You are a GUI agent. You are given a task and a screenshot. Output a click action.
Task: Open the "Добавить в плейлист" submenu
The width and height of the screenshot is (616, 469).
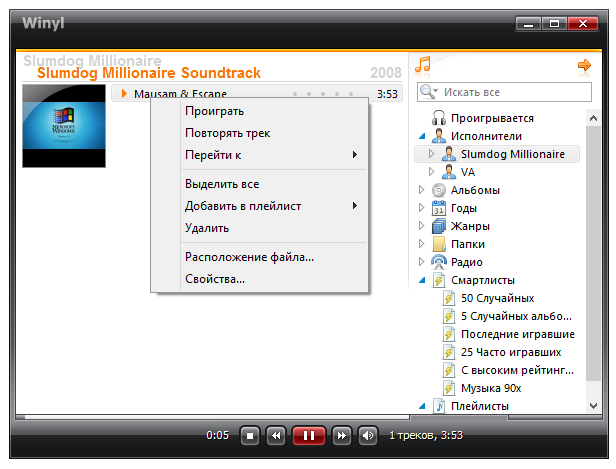click(x=259, y=206)
